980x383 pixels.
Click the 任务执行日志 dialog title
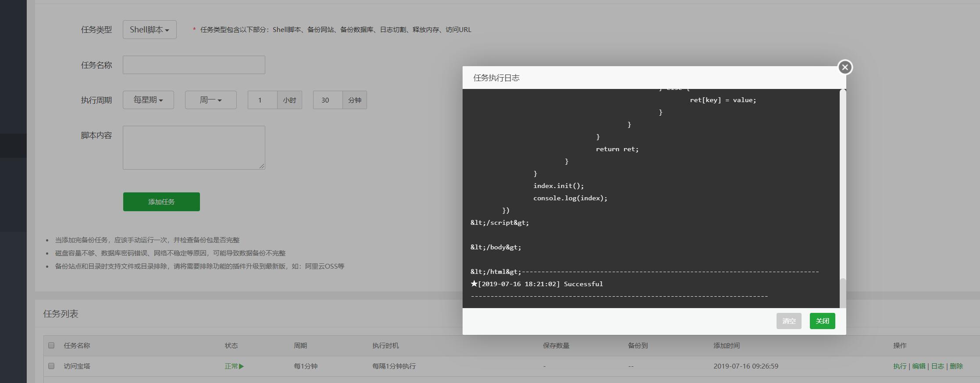(496, 78)
